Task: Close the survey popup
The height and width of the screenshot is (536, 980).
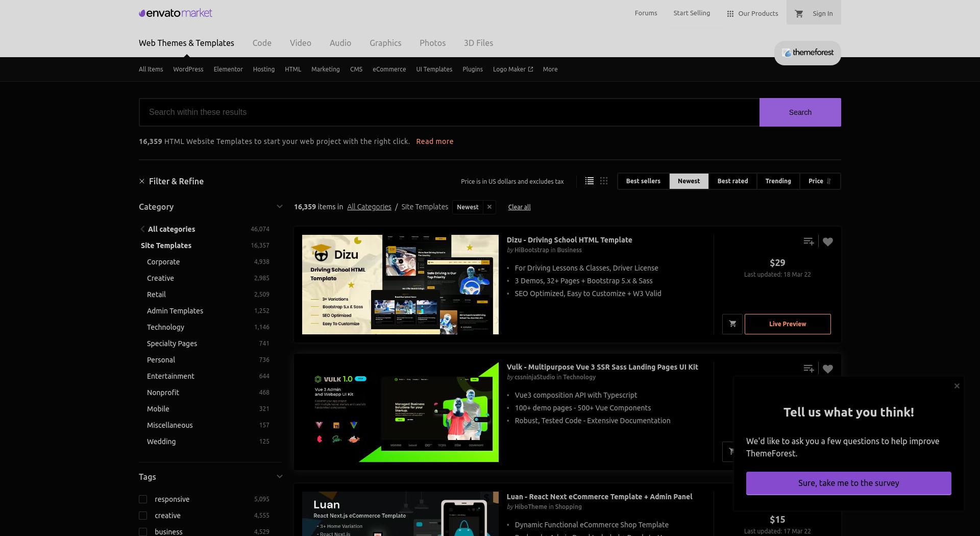Action: pyautogui.click(x=957, y=386)
